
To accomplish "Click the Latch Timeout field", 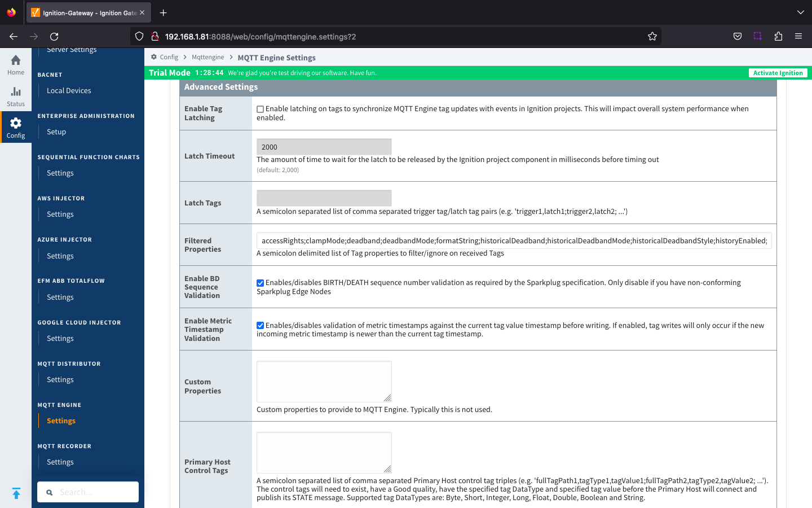I will [x=324, y=147].
